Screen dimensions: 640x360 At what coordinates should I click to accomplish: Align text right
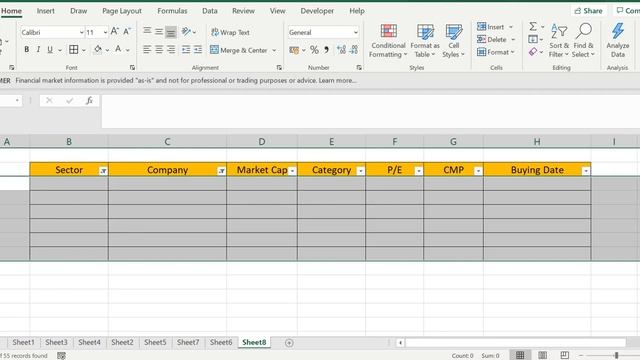point(171,50)
